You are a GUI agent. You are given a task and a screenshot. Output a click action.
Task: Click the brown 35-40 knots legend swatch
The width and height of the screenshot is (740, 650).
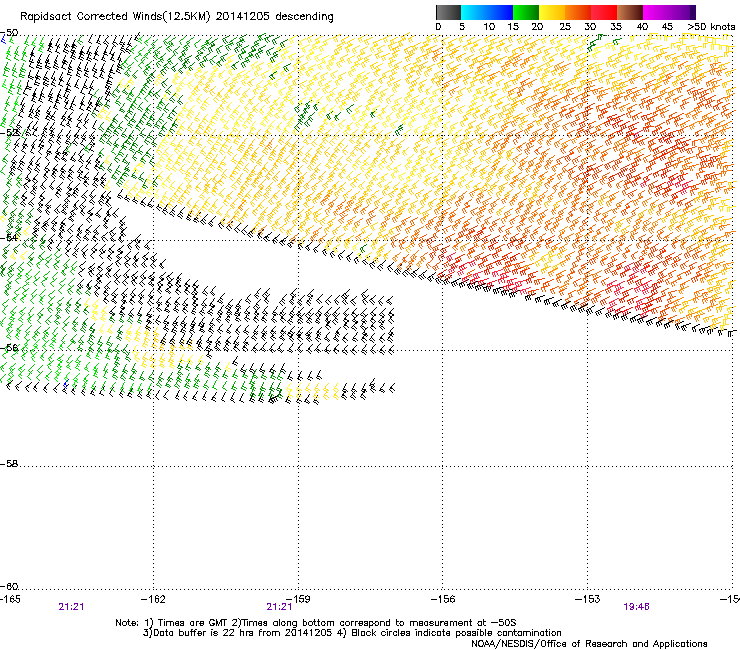tap(630, 12)
